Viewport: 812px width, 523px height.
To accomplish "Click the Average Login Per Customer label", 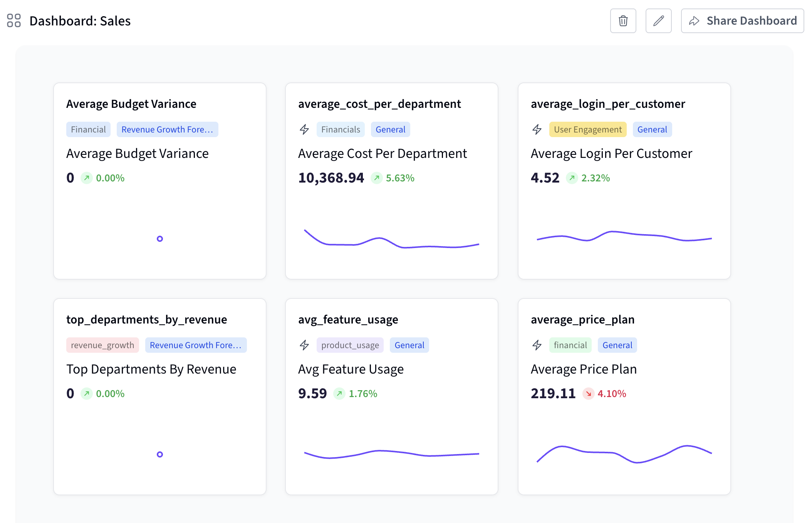I will (x=611, y=154).
